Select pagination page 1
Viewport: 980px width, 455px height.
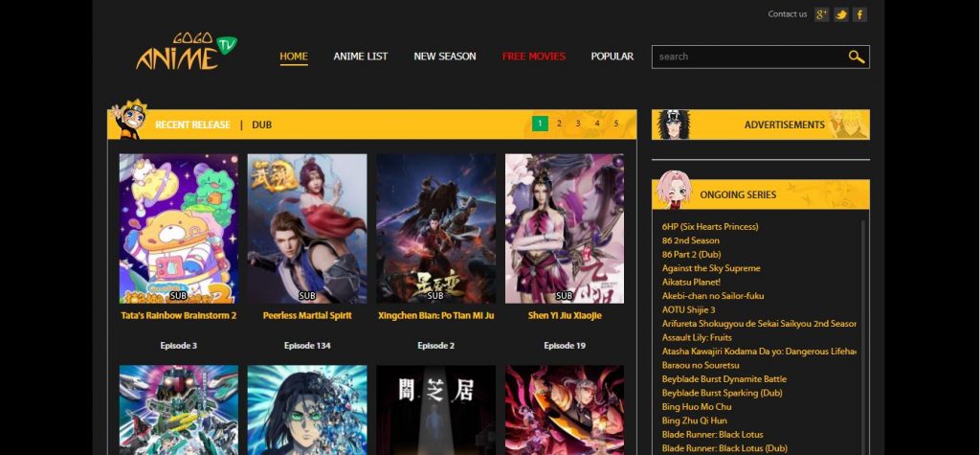pyautogui.click(x=540, y=124)
